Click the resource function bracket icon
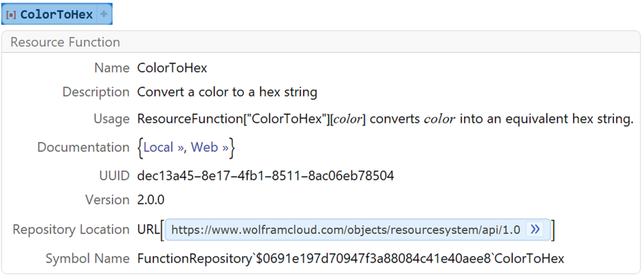This screenshot has width=644, height=276. (x=11, y=15)
